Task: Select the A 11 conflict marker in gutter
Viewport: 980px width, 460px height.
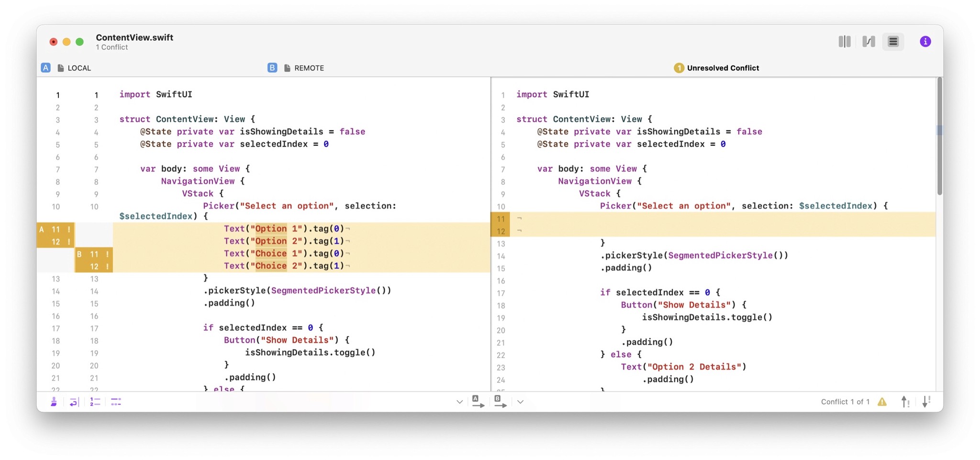Action: [x=56, y=229]
